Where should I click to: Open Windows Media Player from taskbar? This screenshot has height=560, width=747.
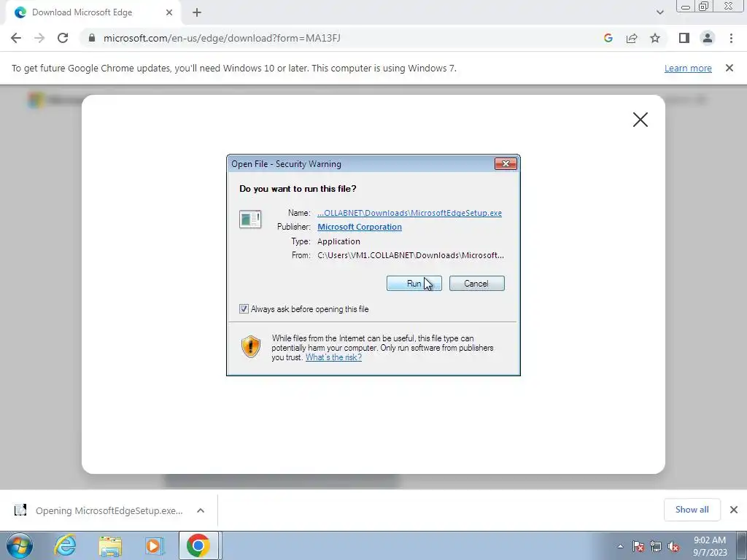pos(153,545)
